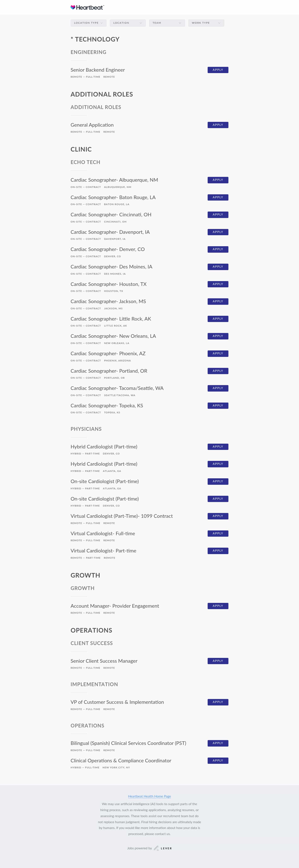Open the Cardiac Sonographer- Albuquerque, NM job

[x=114, y=180]
